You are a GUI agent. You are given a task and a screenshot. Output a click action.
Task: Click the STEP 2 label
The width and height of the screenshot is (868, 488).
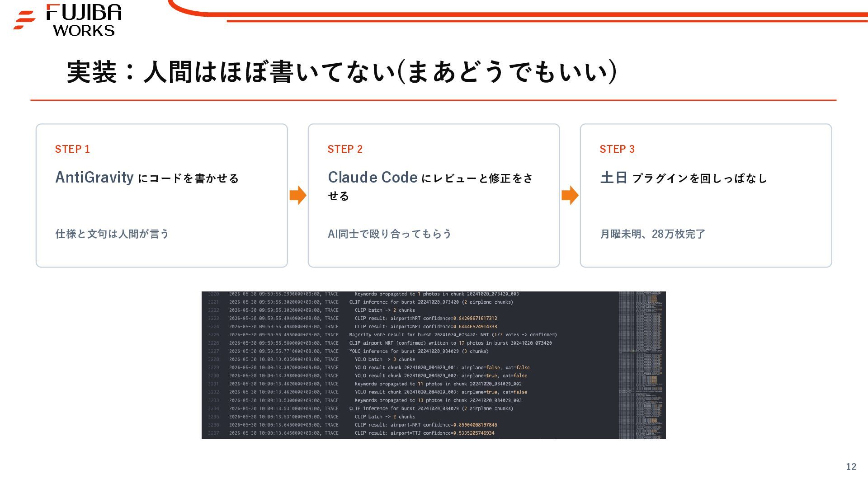pyautogui.click(x=345, y=149)
